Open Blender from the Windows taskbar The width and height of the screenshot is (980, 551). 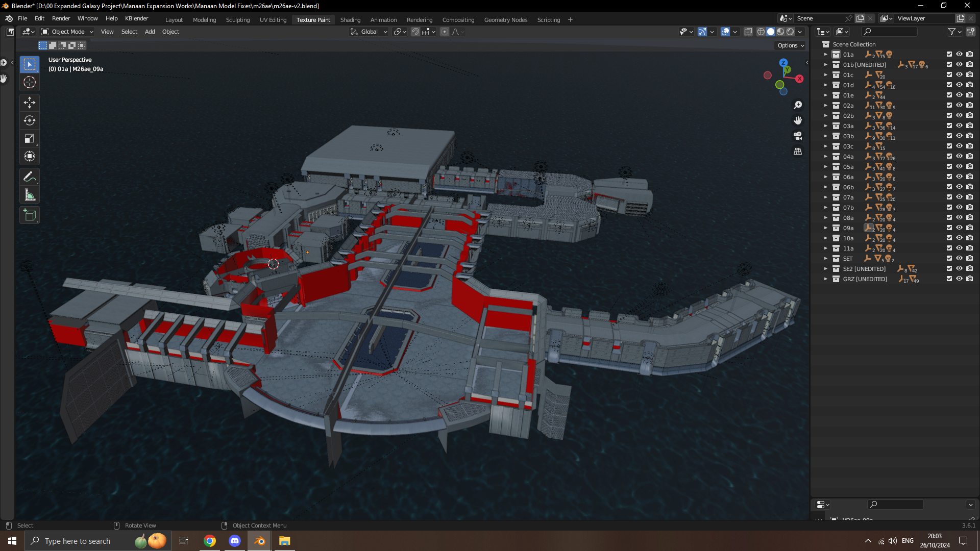(259, 541)
